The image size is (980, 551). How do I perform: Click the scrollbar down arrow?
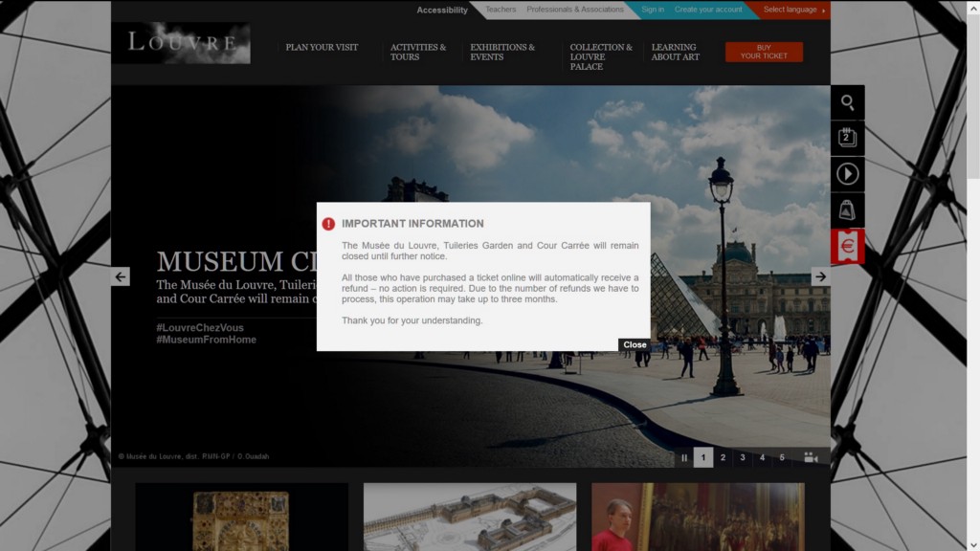pyautogui.click(x=973, y=545)
